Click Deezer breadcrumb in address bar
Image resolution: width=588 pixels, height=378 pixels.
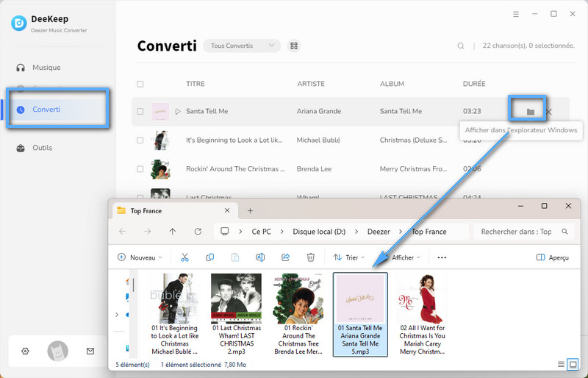point(379,232)
